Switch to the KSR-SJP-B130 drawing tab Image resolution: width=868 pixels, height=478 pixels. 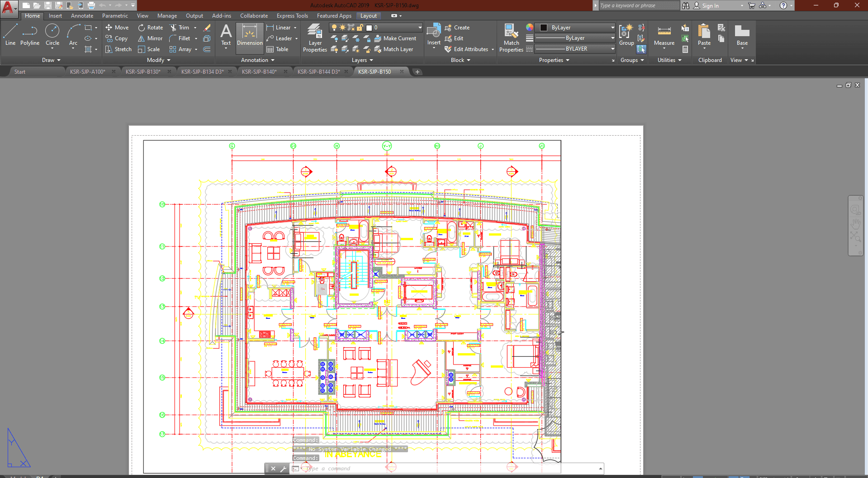coord(143,72)
